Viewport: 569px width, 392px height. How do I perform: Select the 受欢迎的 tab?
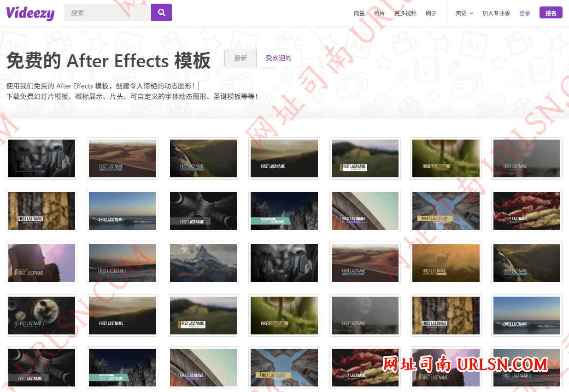[279, 58]
